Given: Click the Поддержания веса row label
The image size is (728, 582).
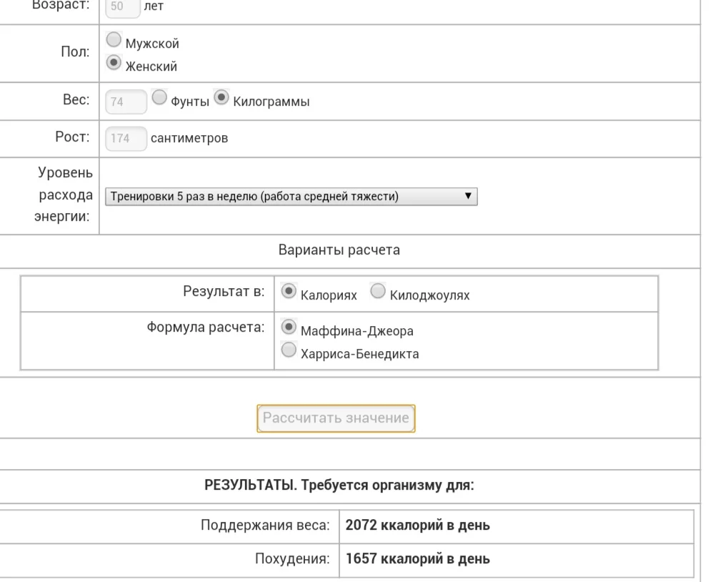Looking at the screenshot, I should pyautogui.click(x=265, y=526).
